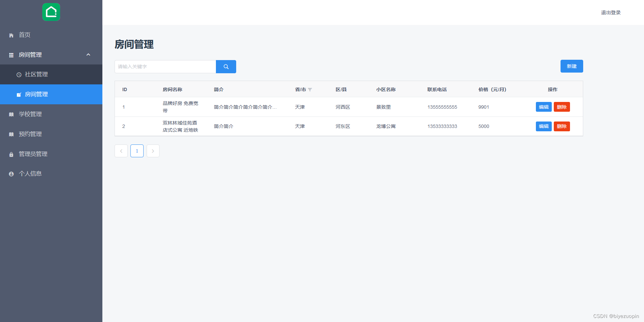
Task: Click the book icon beside 预约管理
Action: coord(11,134)
